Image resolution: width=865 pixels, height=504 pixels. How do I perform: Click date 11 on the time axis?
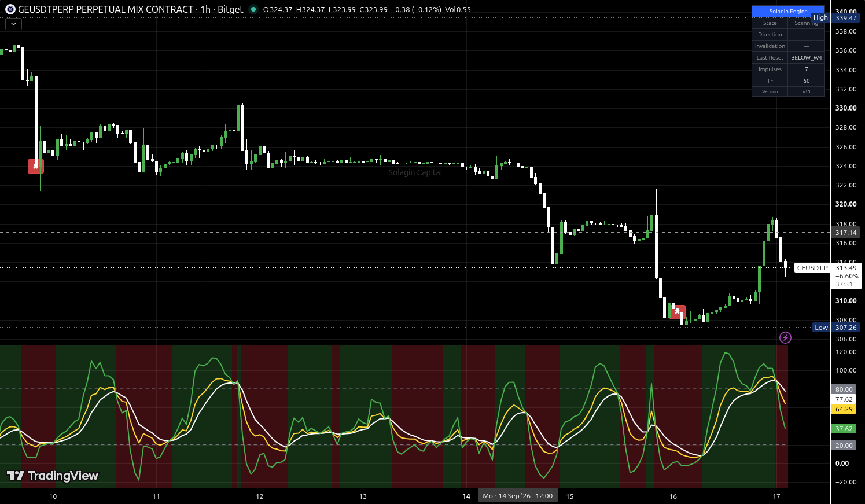click(156, 496)
